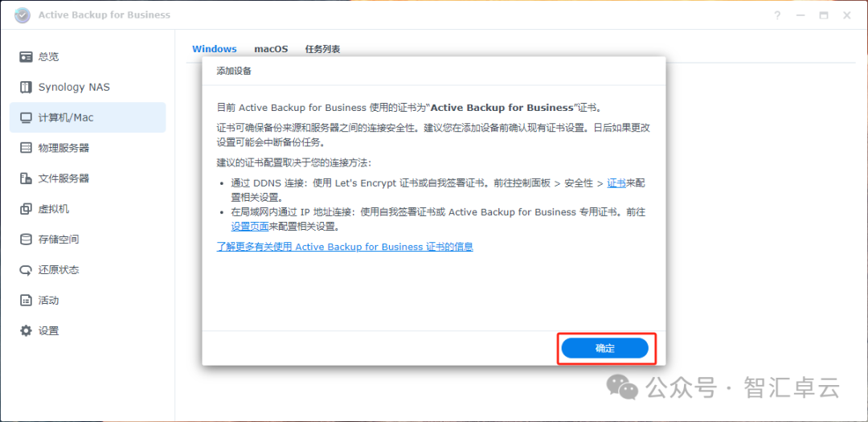Select Synology NAS in the sidebar
Viewport: 868px width, 422px height.
[x=88, y=87]
